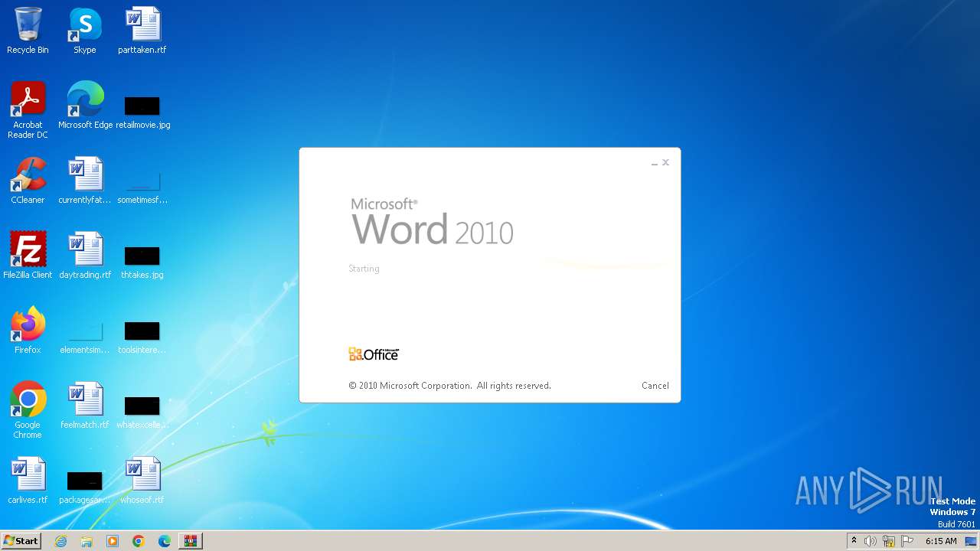The height and width of the screenshot is (551, 980).
Task: Select the thtakes.jpg image file
Action: tap(142, 262)
